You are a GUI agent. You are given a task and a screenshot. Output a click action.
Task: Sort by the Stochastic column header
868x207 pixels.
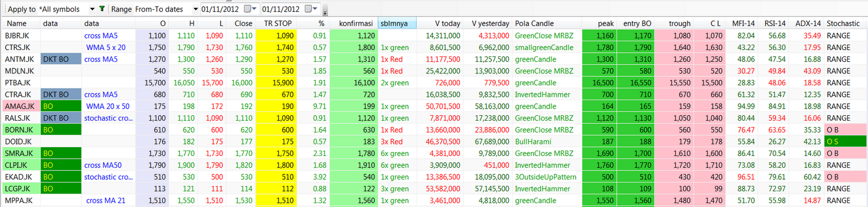point(845,23)
